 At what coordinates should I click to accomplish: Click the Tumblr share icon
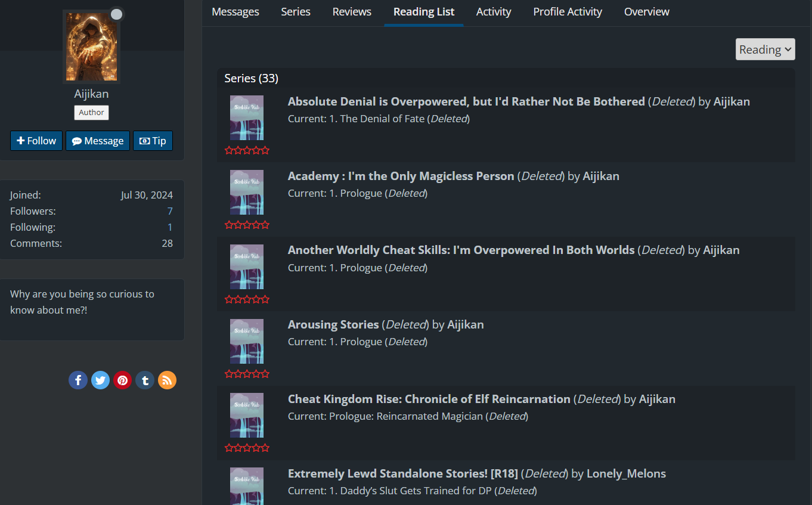pos(145,380)
